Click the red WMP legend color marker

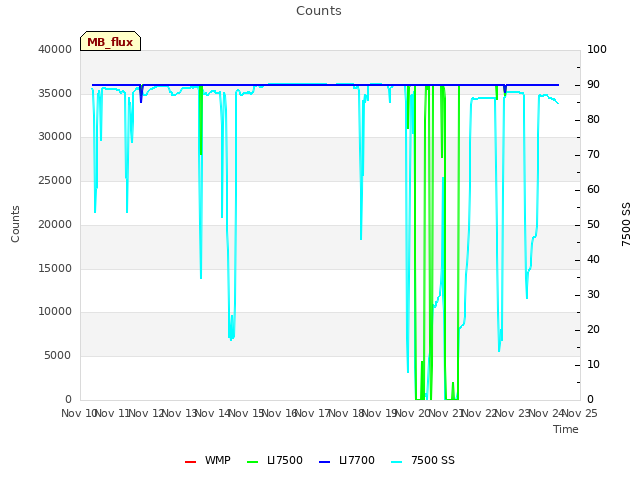pos(190,462)
